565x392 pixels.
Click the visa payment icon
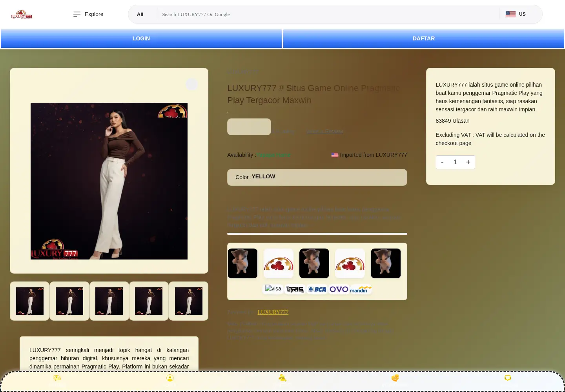click(x=273, y=289)
